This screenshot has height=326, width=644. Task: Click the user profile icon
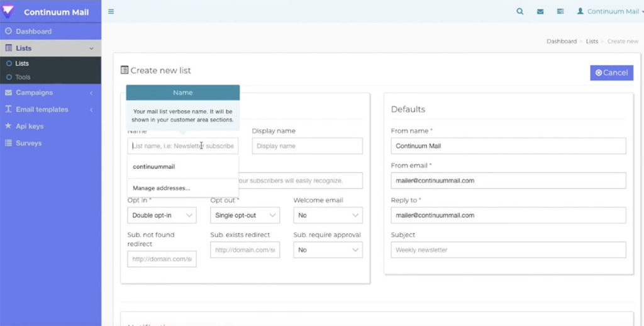(x=580, y=11)
